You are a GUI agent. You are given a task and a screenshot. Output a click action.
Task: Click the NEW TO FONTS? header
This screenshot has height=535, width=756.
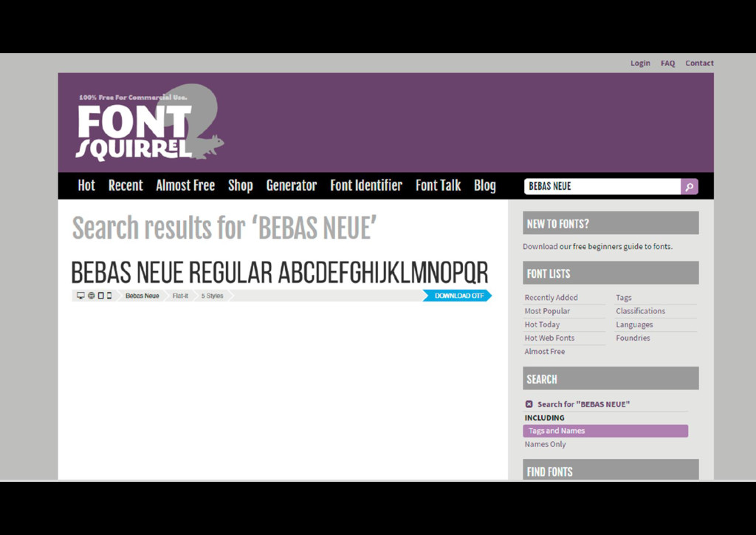[611, 223]
